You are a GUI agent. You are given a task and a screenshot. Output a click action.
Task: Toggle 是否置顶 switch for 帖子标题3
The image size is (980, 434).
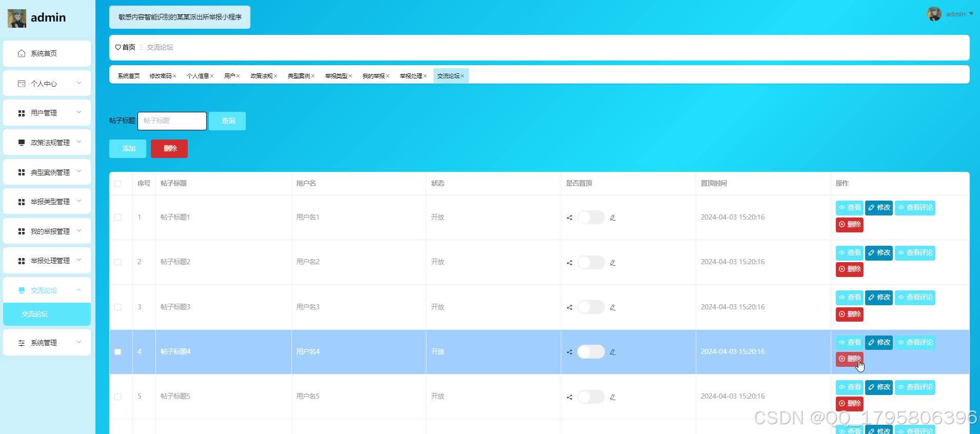pos(591,307)
